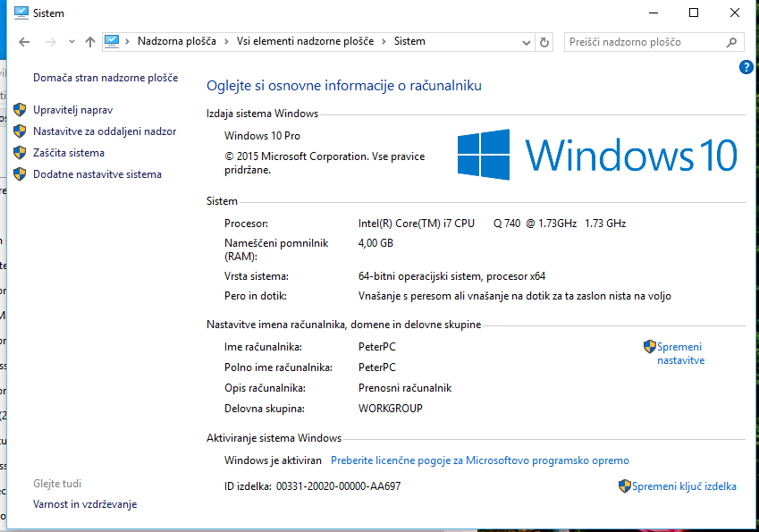The image size is (759, 532).
Task: Expand chevron before Nadzorna plošča breadcrumb
Action: coord(127,42)
